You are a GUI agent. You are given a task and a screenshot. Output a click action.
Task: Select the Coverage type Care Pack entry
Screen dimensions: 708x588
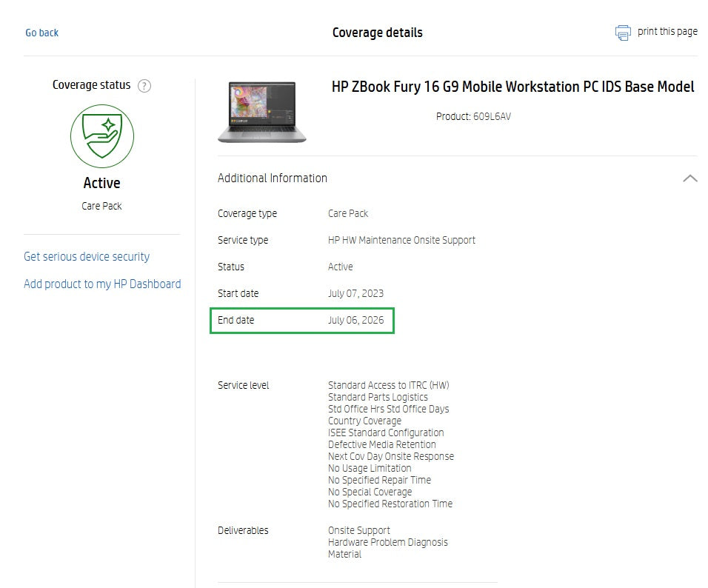tap(348, 213)
